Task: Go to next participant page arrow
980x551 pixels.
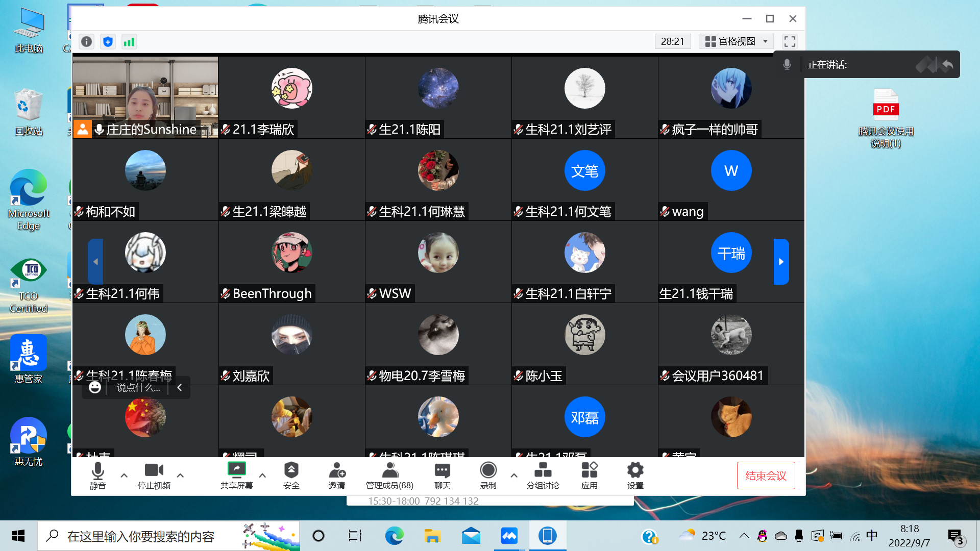Action: pyautogui.click(x=781, y=262)
